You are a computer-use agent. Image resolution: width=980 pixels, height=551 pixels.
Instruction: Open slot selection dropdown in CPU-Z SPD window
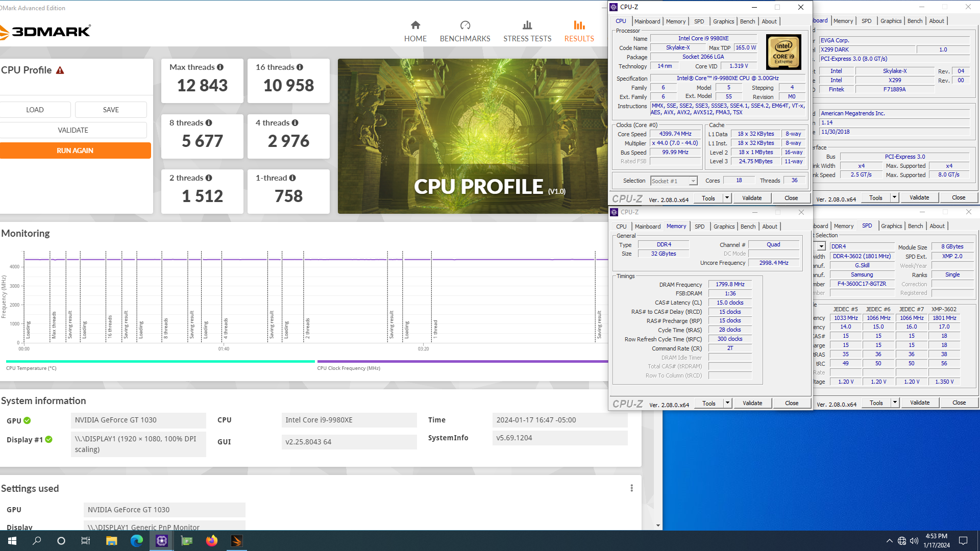point(821,246)
